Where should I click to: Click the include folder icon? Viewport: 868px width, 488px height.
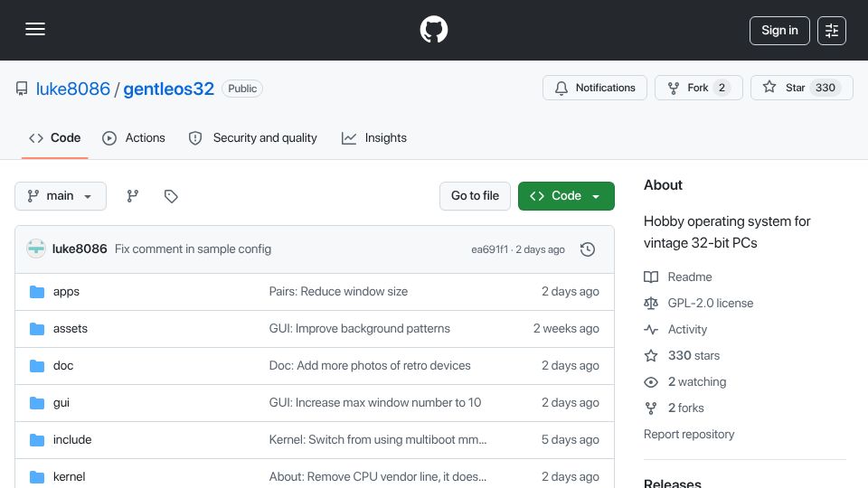[x=37, y=440]
